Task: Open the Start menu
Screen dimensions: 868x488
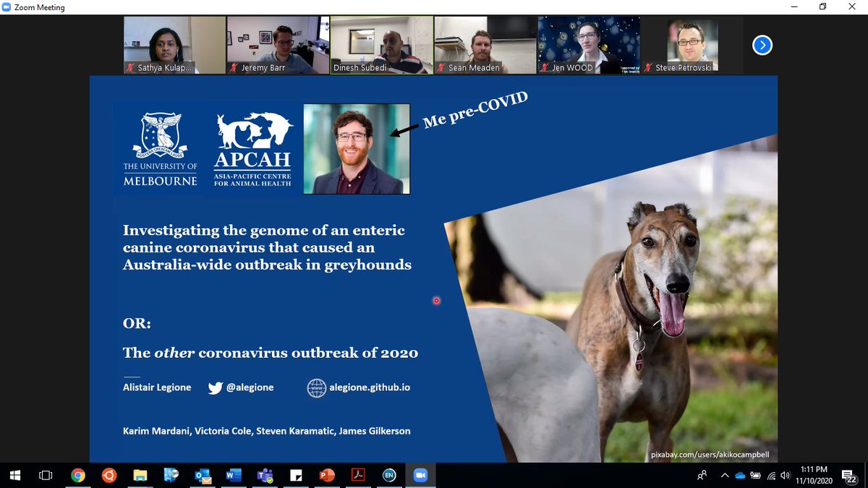Action: tap(14, 476)
